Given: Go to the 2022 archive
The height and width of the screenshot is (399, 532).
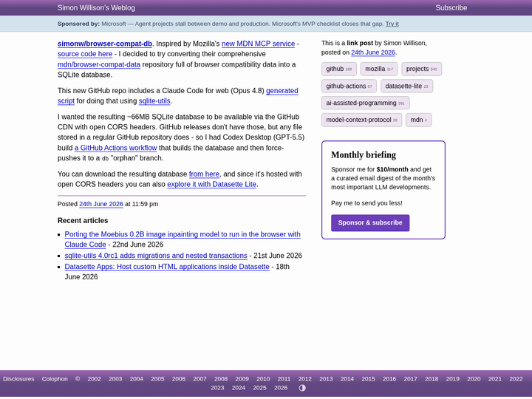Looking at the screenshot, I should (x=516, y=378).
